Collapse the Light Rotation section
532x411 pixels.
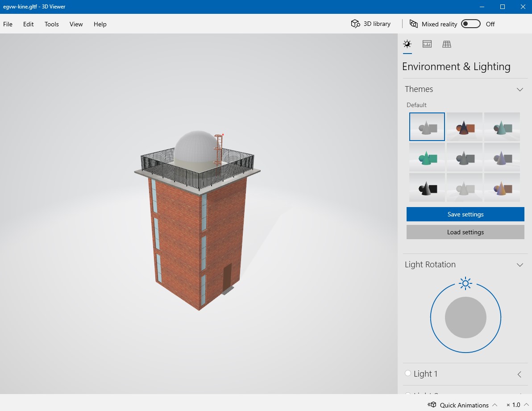tap(520, 265)
